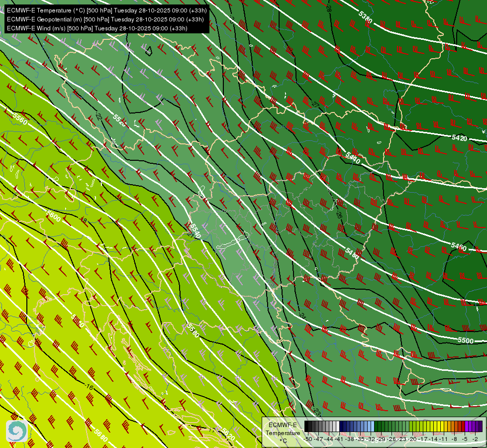Click the -14 value on the legend scale
Screen dimensions: 487x448
coord(433,439)
